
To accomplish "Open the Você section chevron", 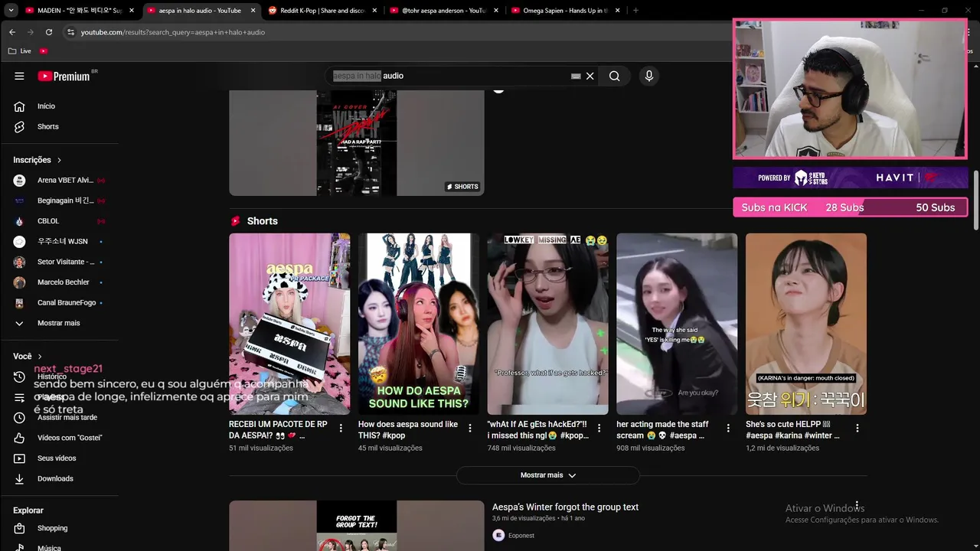I will click(40, 357).
